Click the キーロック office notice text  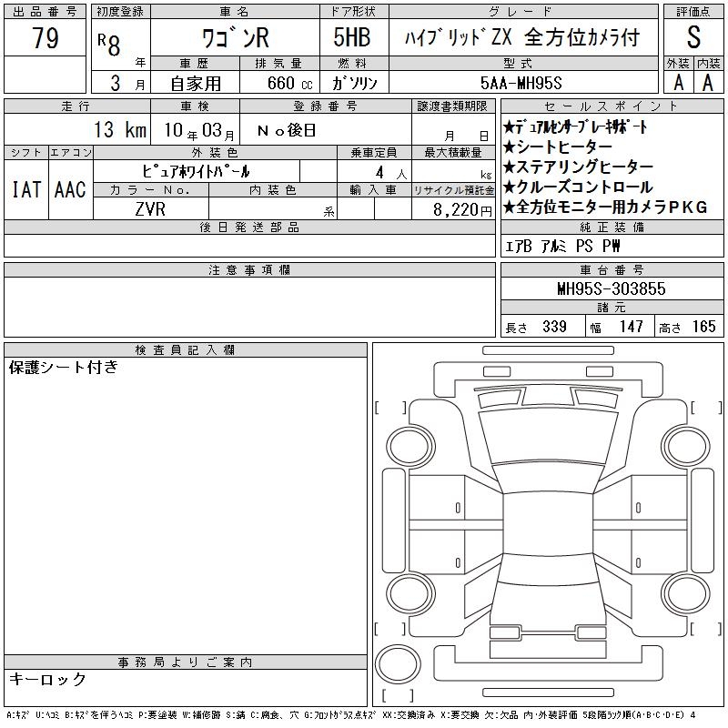click(x=47, y=680)
